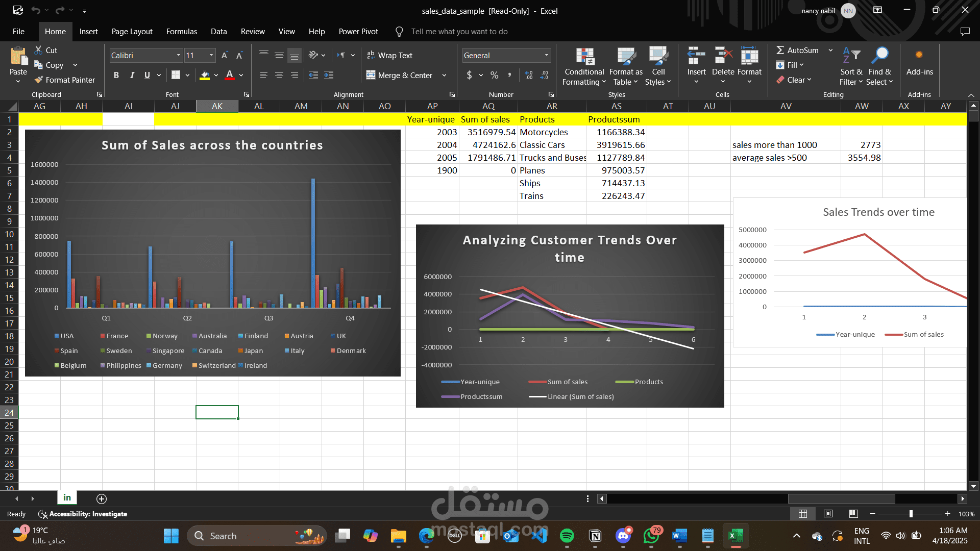The width and height of the screenshot is (980, 551).
Task: Click the zoom slider handle
Action: [911, 514]
